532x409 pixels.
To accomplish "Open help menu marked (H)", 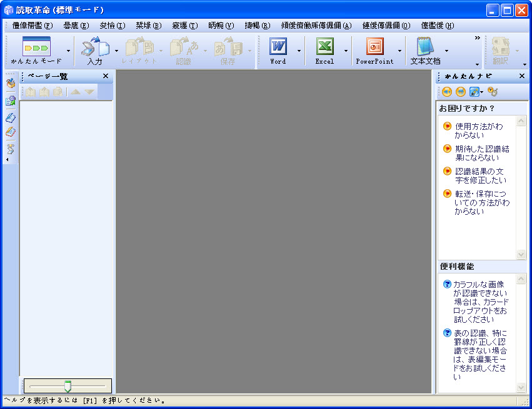I will point(438,26).
